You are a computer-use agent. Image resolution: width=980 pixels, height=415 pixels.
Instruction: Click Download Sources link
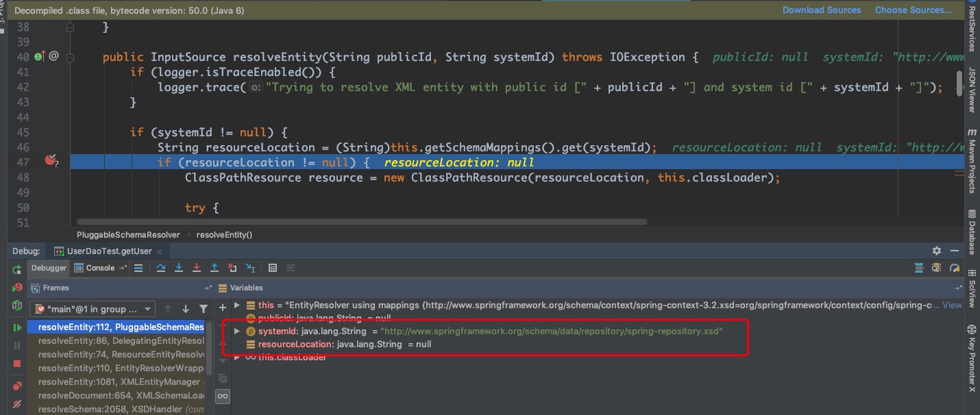click(822, 10)
